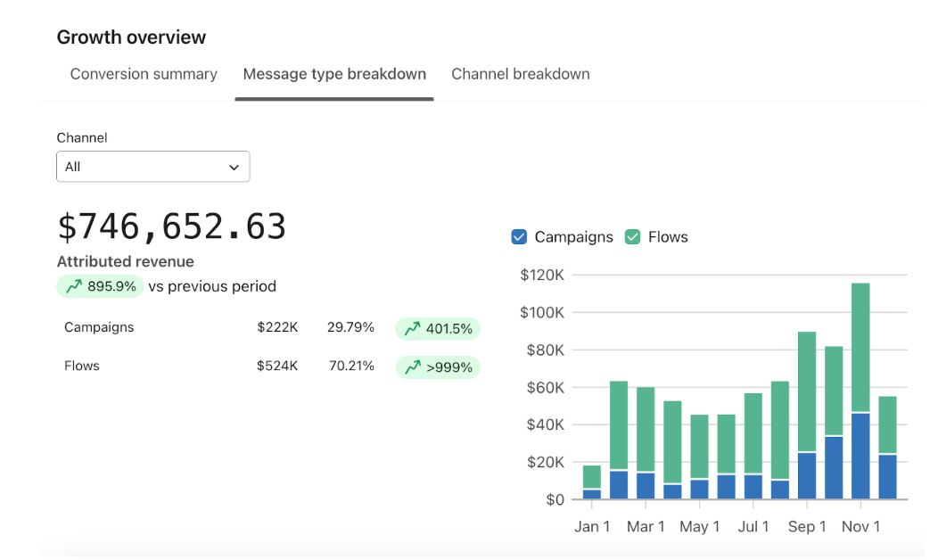Open the Channel breakdown tab
Viewport: 938px width, 560px height.
(520, 74)
